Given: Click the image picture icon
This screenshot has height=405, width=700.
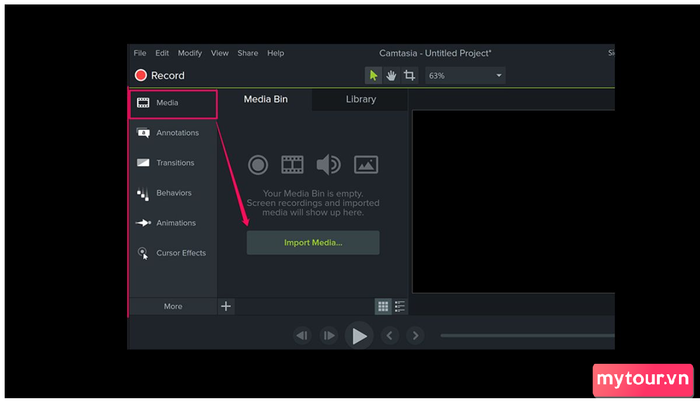Looking at the screenshot, I should click(x=366, y=165).
